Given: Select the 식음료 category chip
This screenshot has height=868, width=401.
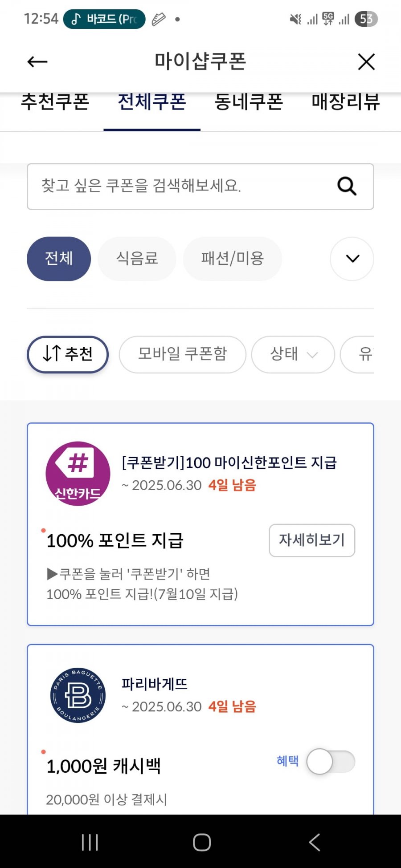Looking at the screenshot, I should click(137, 259).
